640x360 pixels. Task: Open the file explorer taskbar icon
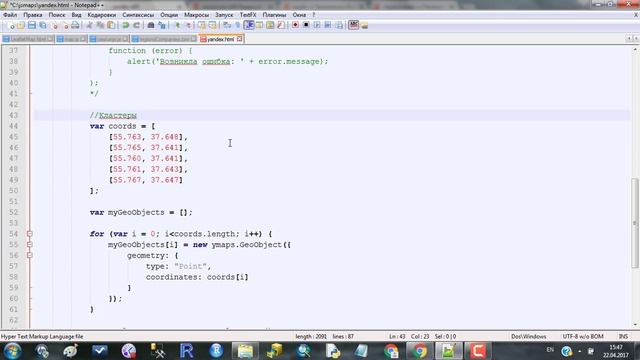[x=245, y=351]
